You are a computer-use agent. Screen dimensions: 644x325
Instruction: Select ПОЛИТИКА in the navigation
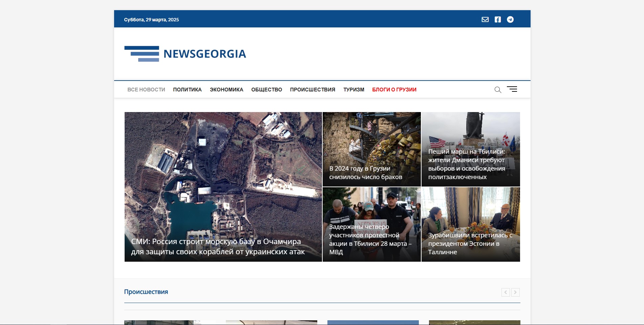(187, 90)
